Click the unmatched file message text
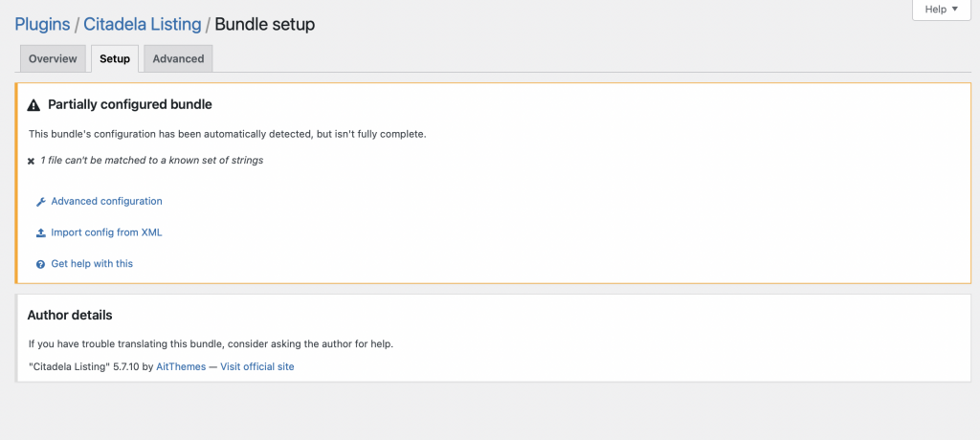The image size is (980, 440). [x=151, y=161]
